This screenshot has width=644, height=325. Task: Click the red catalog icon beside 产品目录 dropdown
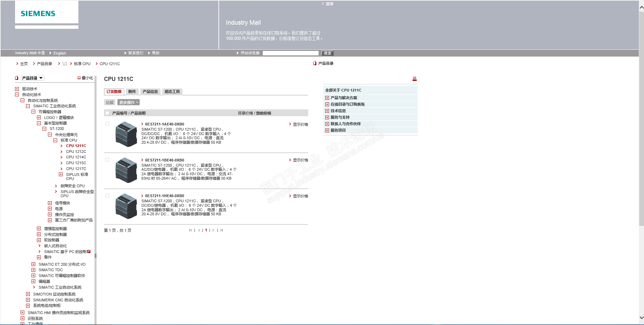[16, 78]
